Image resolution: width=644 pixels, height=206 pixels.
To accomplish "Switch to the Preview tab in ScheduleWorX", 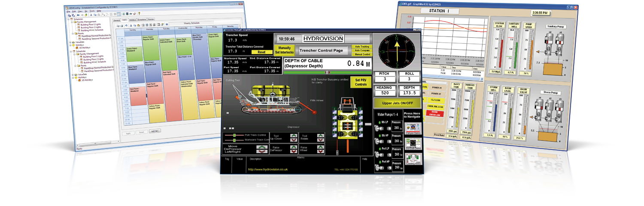I will 151,20.
